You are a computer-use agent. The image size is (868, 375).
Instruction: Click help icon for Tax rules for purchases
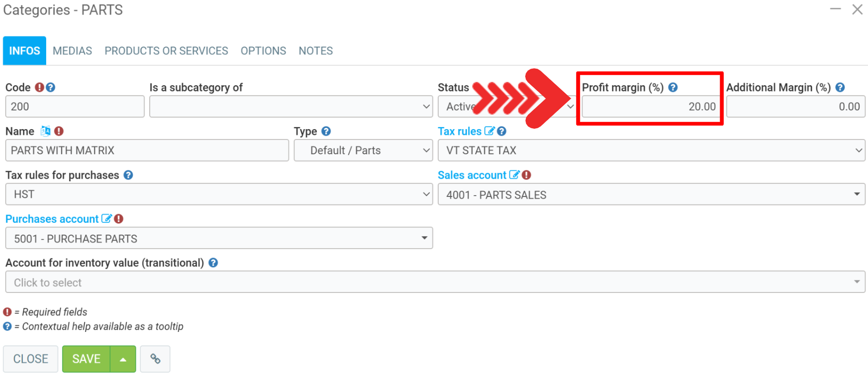(128, 175)
